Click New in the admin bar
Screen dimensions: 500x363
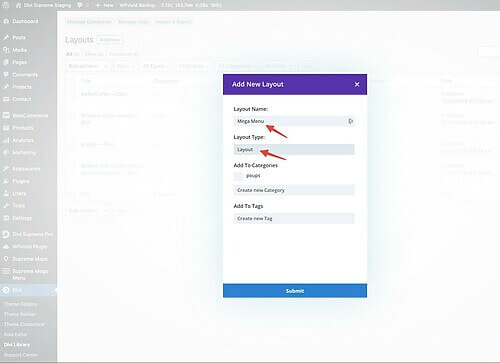(x=105, y=5)
